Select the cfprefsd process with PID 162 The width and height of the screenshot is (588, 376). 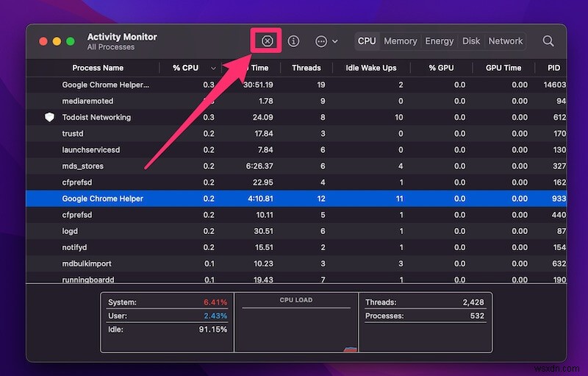[x=296, y=182]
